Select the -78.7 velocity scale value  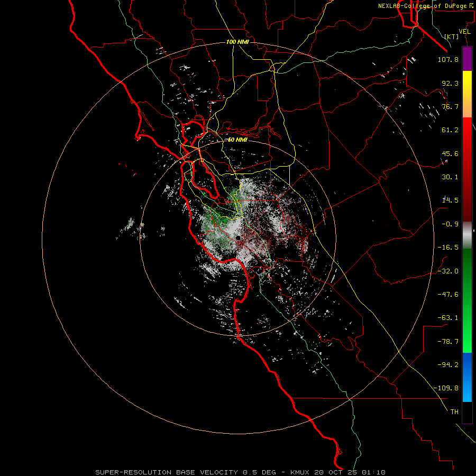(x=448, y=342)
